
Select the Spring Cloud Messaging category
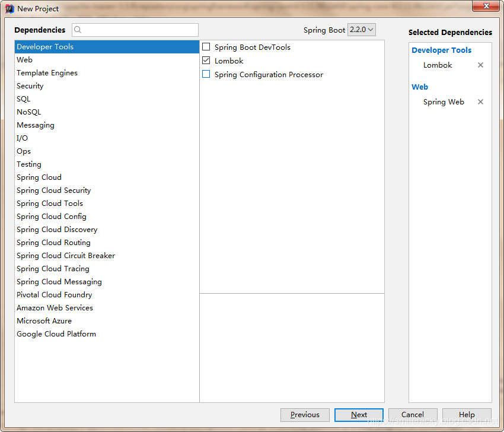[107, 282]
